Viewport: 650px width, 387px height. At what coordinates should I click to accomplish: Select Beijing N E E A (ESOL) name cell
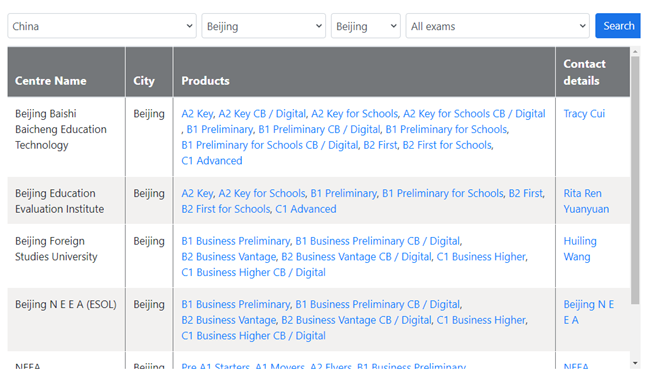(x=66, y=320)
